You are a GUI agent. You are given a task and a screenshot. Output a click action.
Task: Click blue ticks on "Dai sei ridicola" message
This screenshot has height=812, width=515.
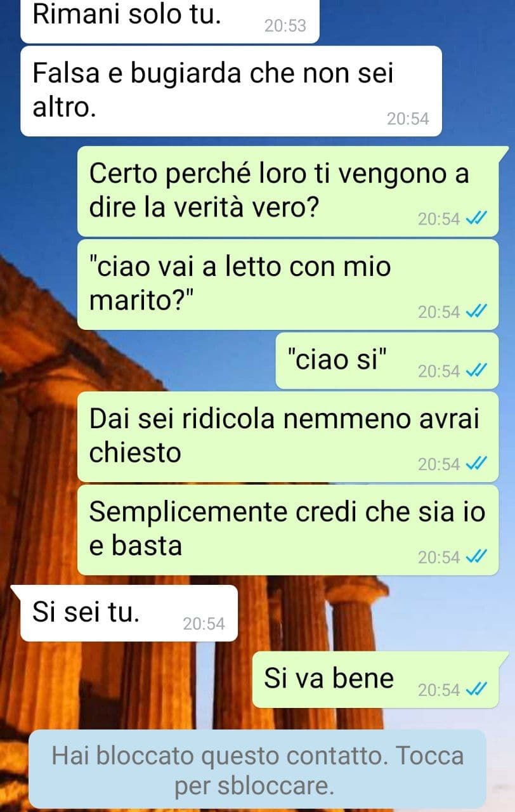pyautogui.click(x=476, y=464)
